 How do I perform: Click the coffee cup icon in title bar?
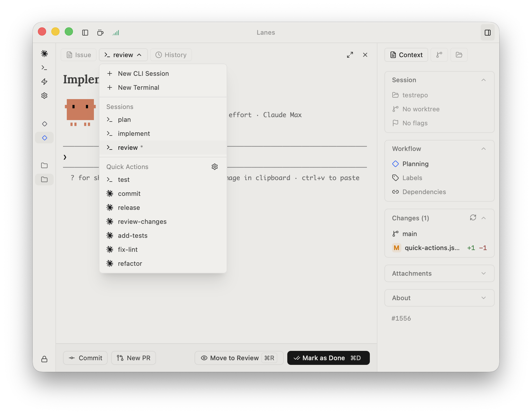[x=100, y=33]
